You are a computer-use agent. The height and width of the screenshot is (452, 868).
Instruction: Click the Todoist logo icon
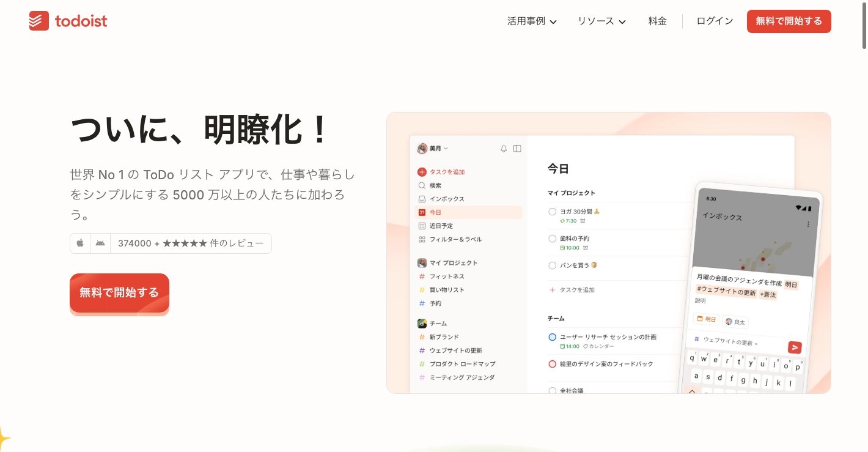[39, 20]
